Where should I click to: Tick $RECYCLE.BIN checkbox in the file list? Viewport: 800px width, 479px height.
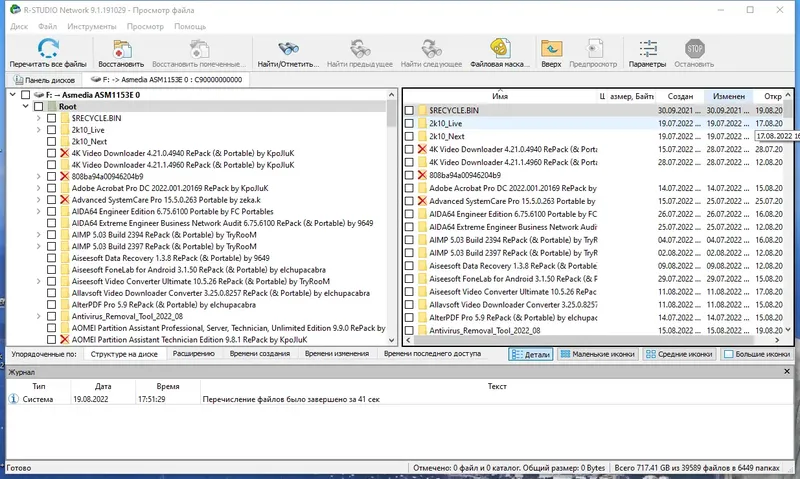point(409,110)
